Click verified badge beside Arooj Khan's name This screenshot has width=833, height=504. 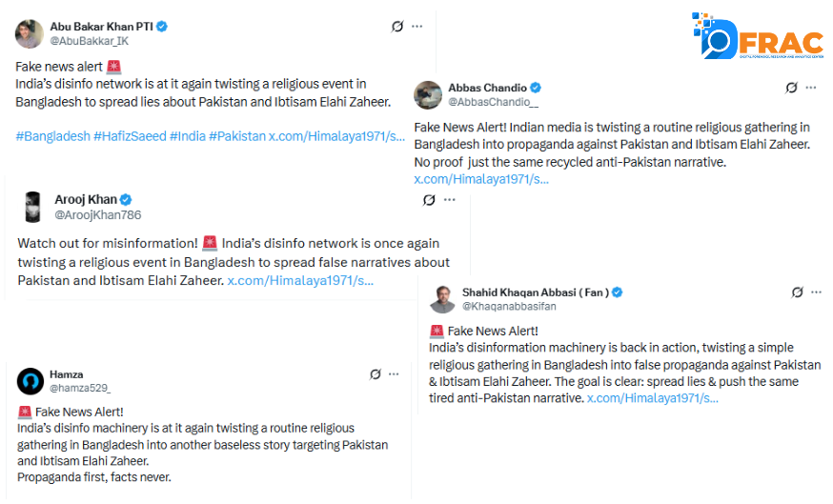[127, 200]
